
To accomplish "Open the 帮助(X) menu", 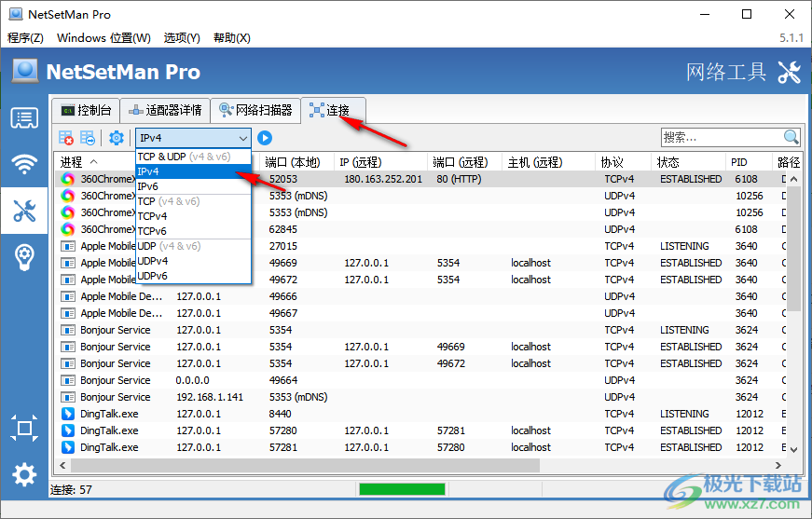I will 232,38.
